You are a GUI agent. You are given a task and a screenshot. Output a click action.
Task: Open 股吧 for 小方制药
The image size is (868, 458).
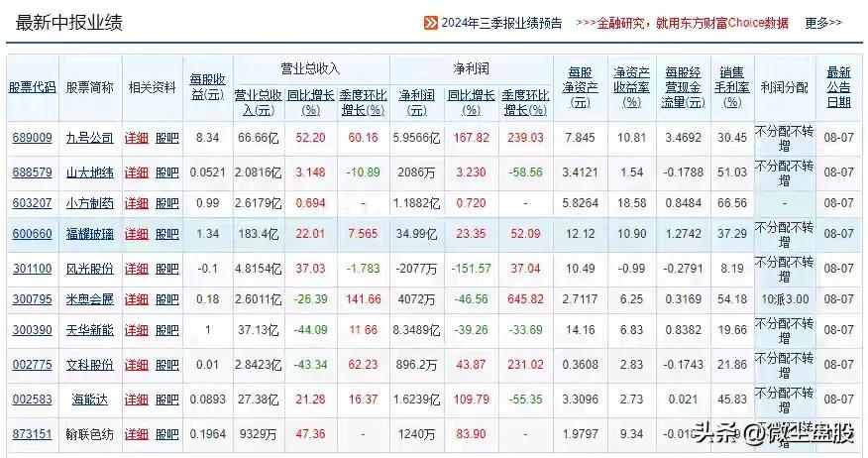click(167, 203)
